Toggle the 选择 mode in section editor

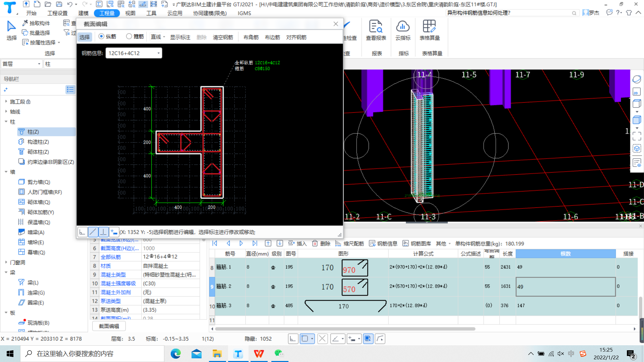point(85,37)
